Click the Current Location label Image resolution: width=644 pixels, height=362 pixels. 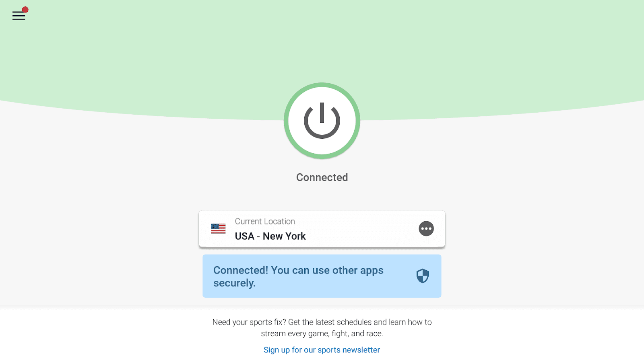[265, 221]
